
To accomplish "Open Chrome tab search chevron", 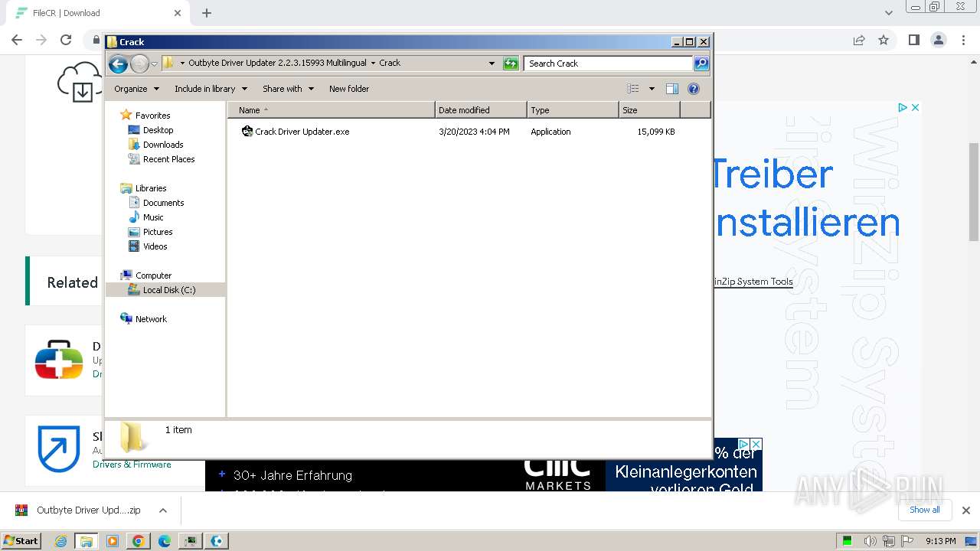I will [888, 13].
